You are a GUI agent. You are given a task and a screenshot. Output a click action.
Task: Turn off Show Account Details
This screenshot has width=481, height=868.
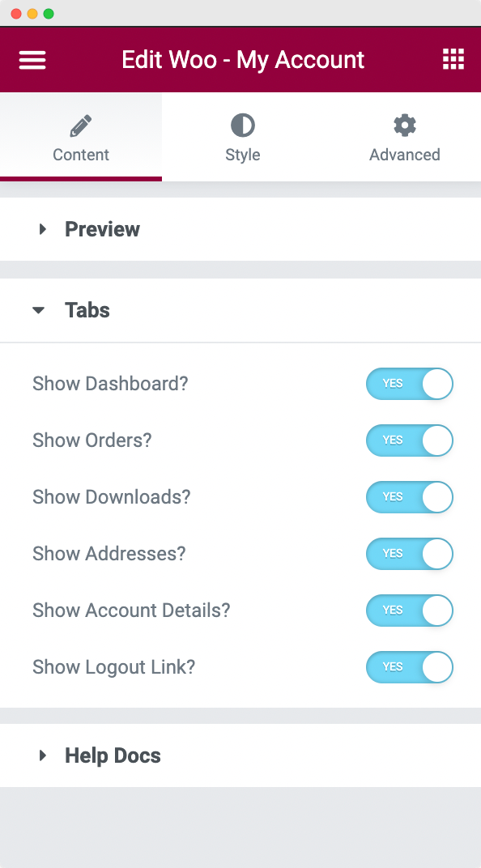tap(409, 611)
